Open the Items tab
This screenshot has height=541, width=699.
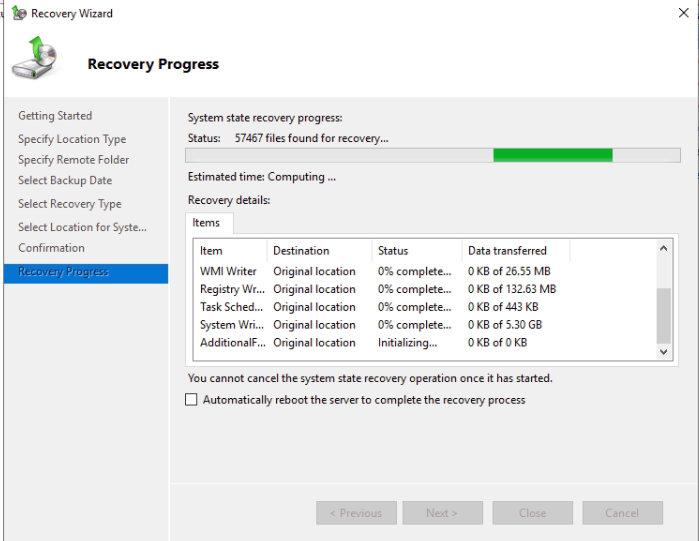point(206,223)
